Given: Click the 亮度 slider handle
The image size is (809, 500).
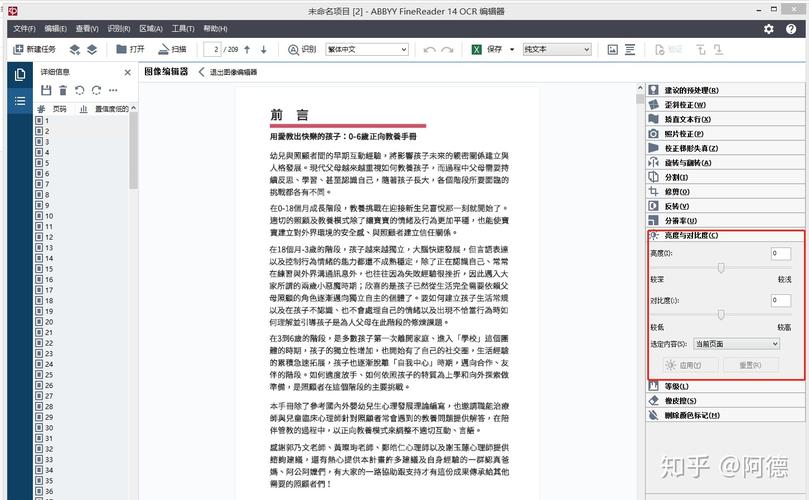Looking at the screenshot, I should [x=721, y=267].
